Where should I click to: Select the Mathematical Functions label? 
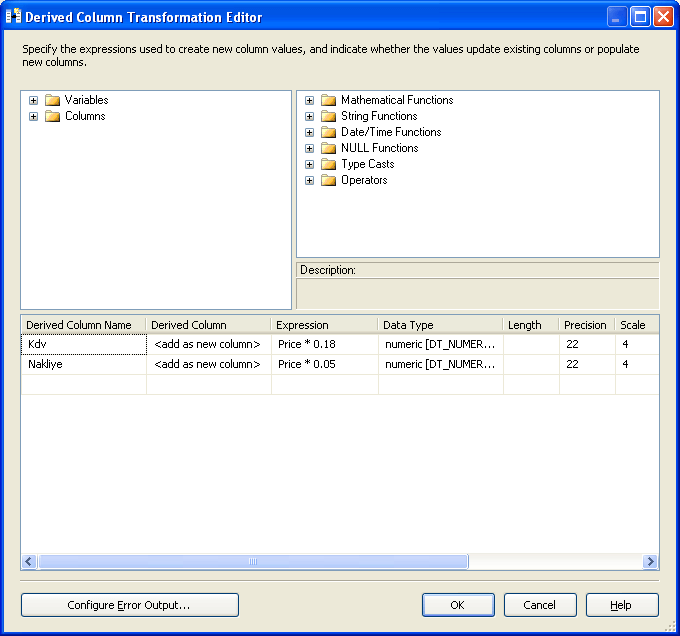pyautogui.click(x=397, y=100)
